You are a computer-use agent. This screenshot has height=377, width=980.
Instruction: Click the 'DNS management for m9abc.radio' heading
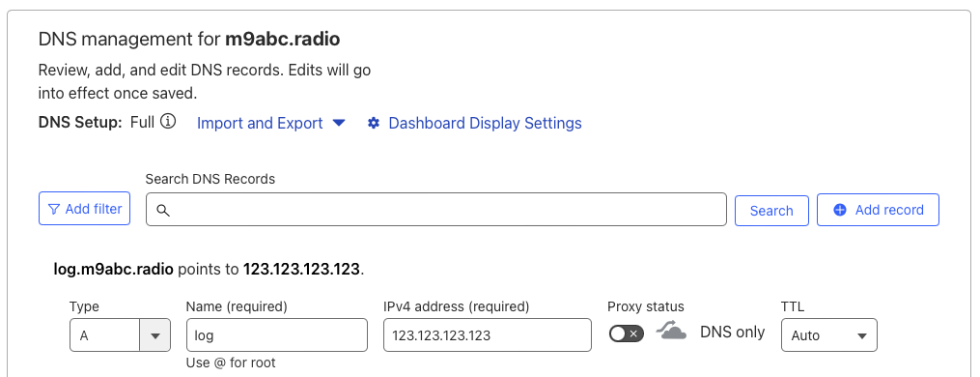tap(189, 40)
